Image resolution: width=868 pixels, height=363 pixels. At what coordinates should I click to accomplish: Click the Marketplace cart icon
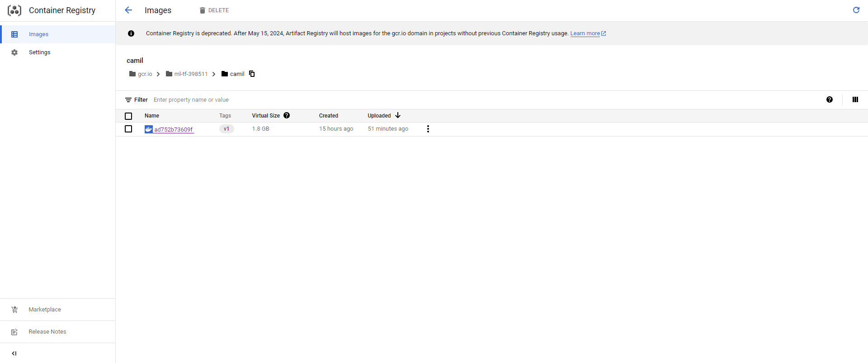(x=14, y=310)
